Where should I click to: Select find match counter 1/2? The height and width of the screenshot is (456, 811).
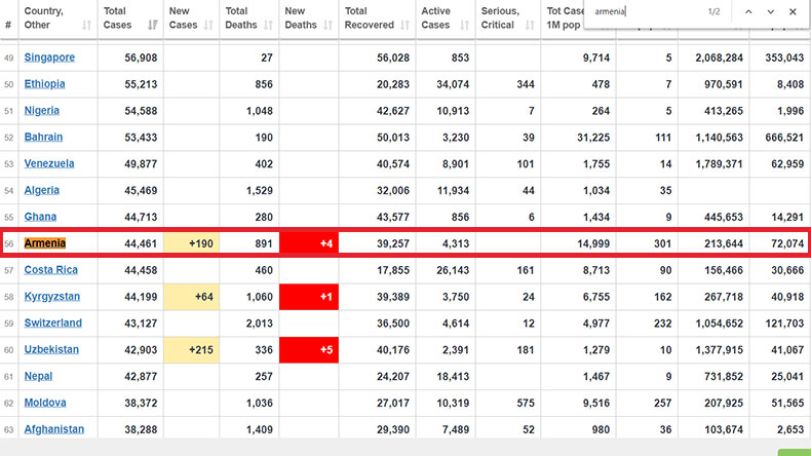714,11
